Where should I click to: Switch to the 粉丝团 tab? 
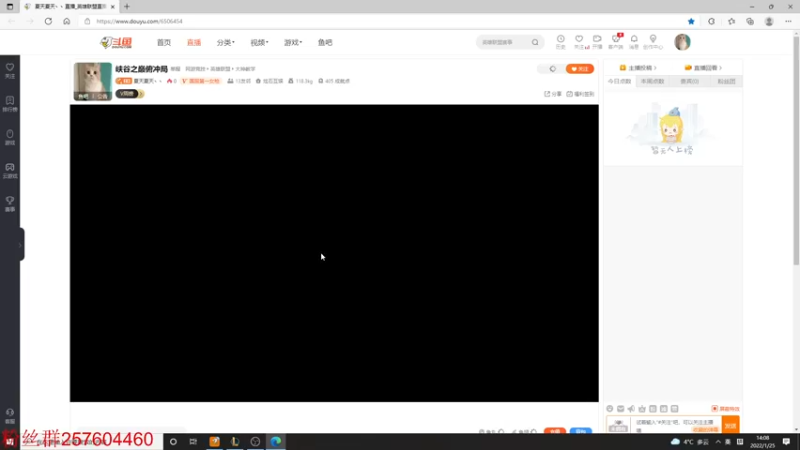pos(726,82)
